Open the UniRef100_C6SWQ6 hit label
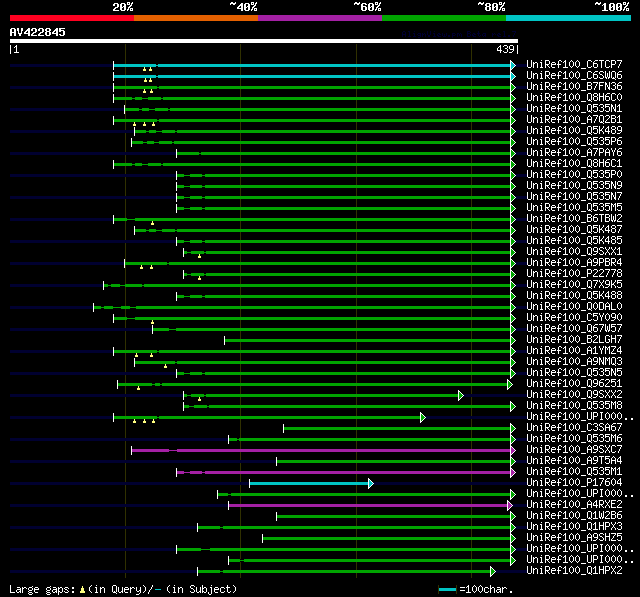Image resolution: width=640 pixels, height=597 pixels. (574, 75)
